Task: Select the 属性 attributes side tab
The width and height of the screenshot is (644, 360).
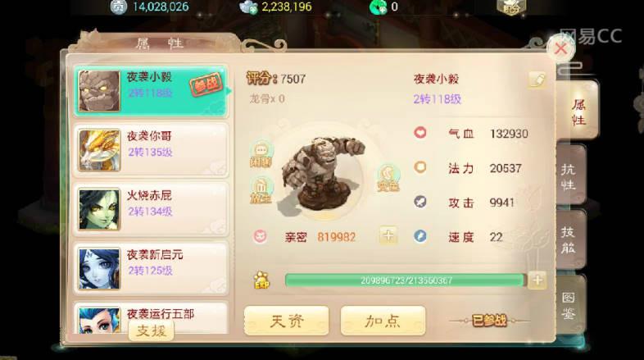Action: [x=578, y=112]
